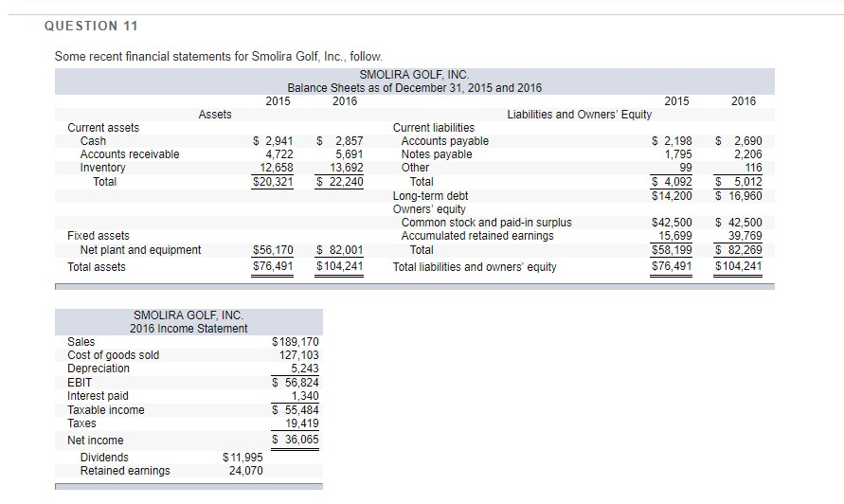Select Notes payable 2015 value 1,795

click(678, 154)
